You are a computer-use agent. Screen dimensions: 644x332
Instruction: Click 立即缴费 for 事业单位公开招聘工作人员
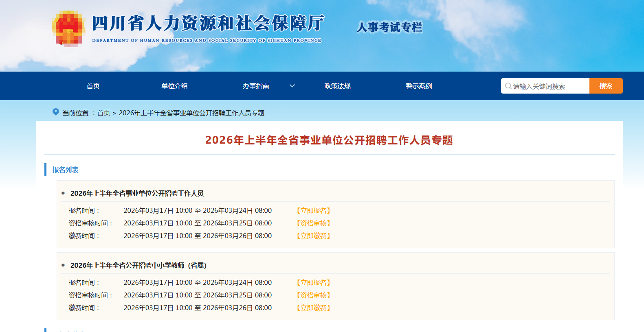click(x=313, y=236)
